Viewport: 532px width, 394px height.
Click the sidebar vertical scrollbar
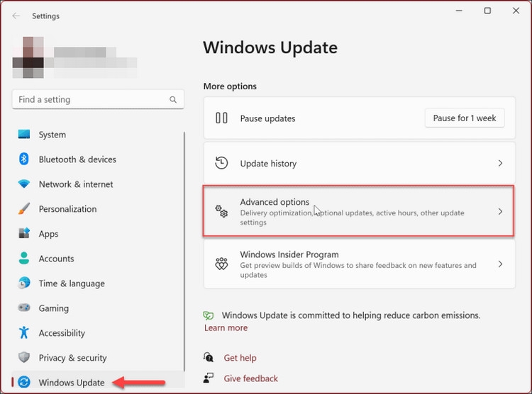click(184, 251)
